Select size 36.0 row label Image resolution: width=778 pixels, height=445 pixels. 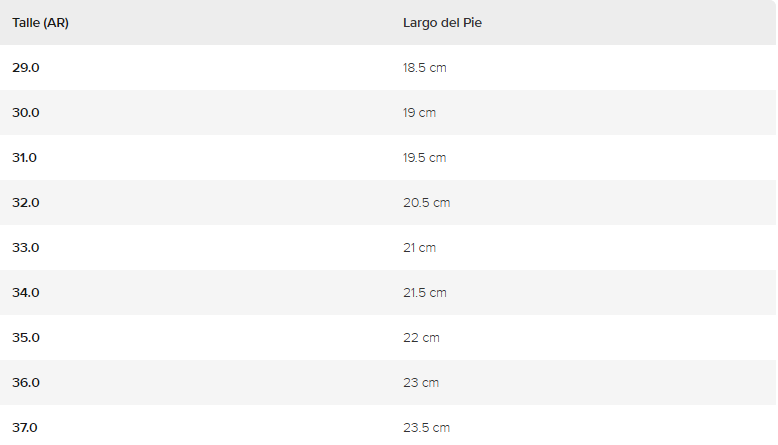click(x=26, y=383)
